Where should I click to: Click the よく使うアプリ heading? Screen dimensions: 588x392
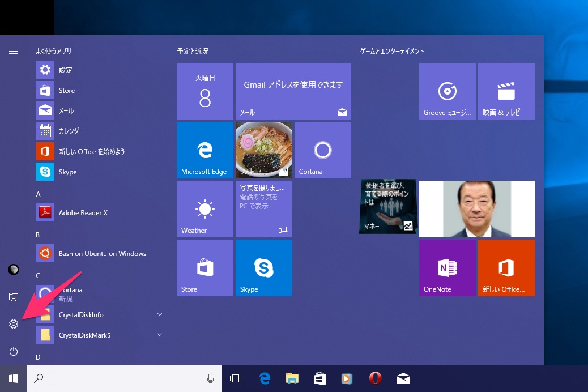click(54, 52)
